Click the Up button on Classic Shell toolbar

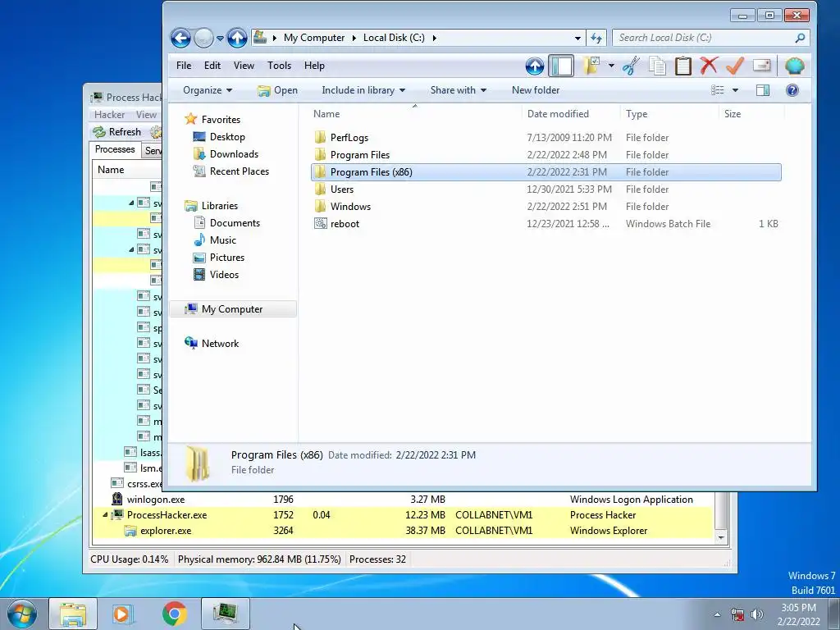point(535,66)
